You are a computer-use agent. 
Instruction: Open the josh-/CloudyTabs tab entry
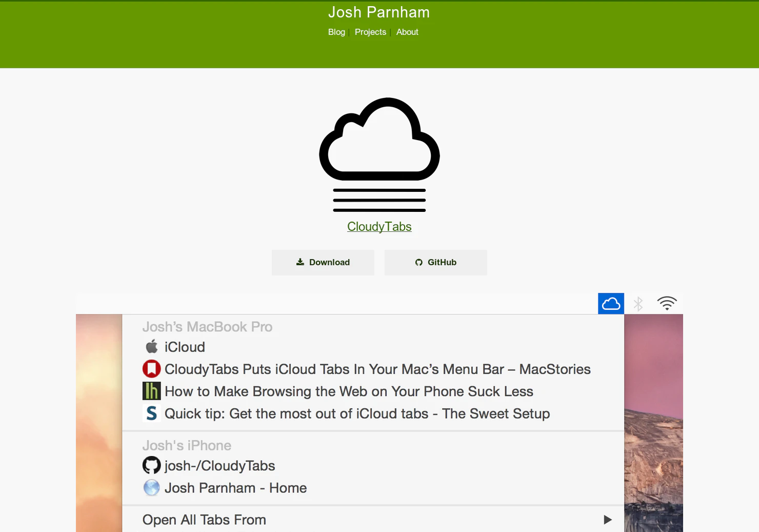coord(219,466)
